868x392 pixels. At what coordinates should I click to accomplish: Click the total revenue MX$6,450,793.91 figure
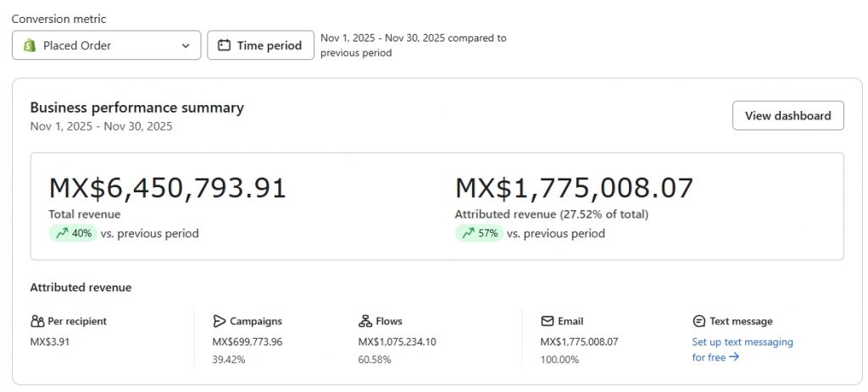click(167, 188)
